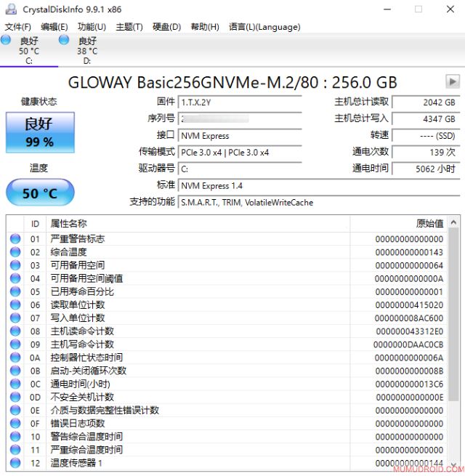Click the firmware field showing 1.T.X.2Y

click(x=240, y=102)
